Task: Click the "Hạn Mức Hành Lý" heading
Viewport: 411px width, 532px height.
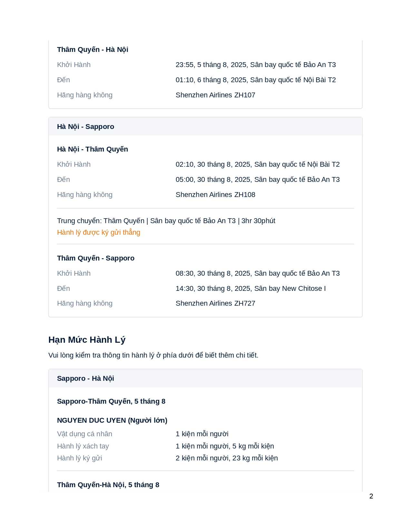Action: coord(87,340)
